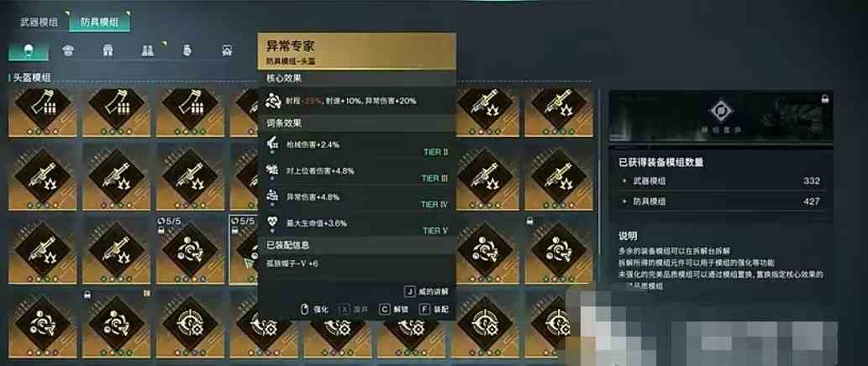Screen dimensions: 868x366
Task: Click the 装配 equip button
Action: 434,310
